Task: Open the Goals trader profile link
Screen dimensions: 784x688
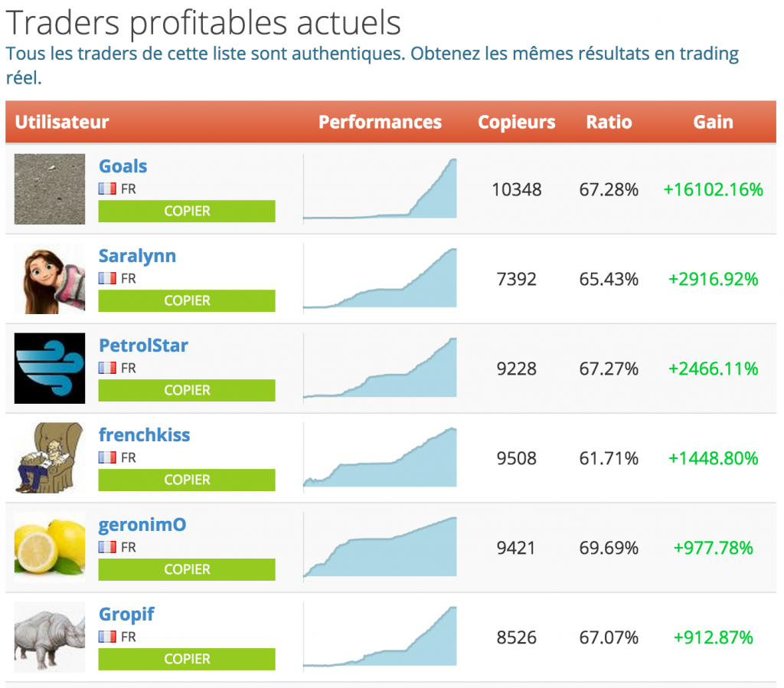Action: coord(122,166)
